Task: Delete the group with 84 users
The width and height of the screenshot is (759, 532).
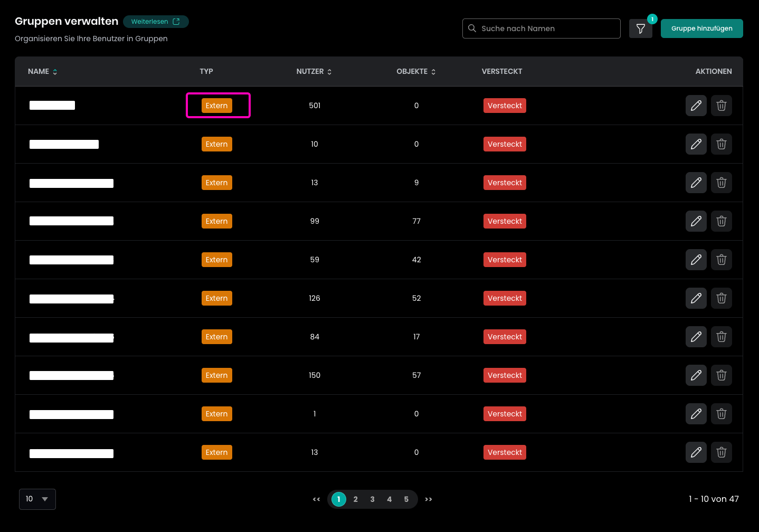Action: tap(721, 337)
